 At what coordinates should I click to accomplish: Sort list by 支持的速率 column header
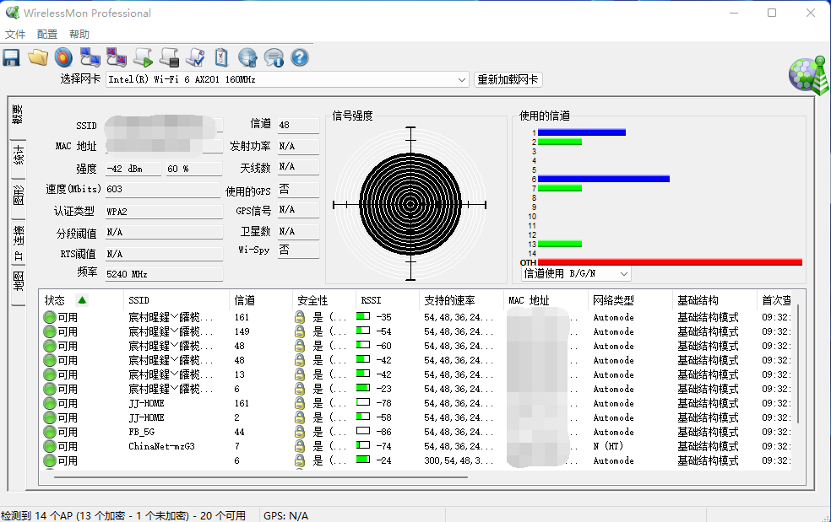pyautogui.click(x=461, y=300)
